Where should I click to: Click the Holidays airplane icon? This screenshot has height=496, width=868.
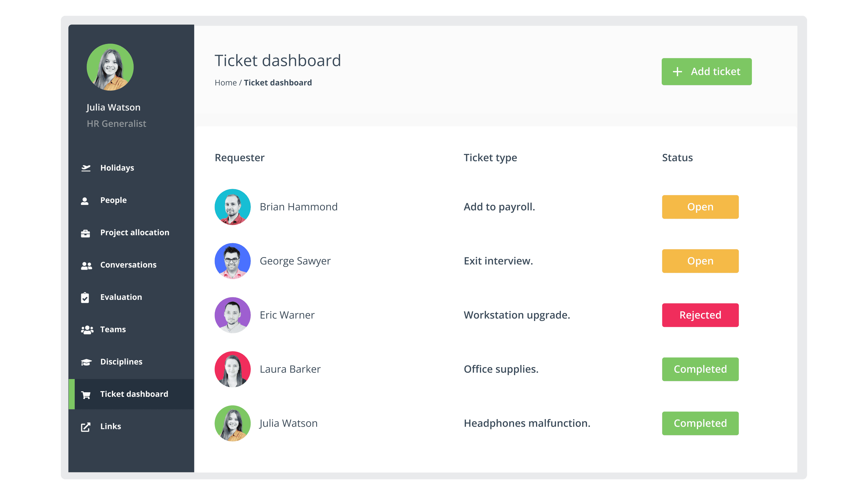[86, 168]
